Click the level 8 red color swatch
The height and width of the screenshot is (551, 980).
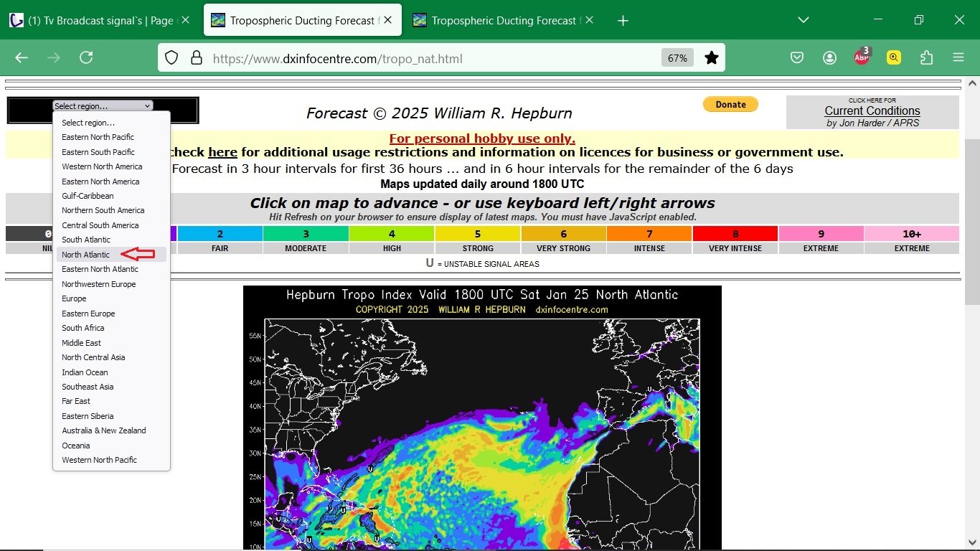tap(735, 234)
